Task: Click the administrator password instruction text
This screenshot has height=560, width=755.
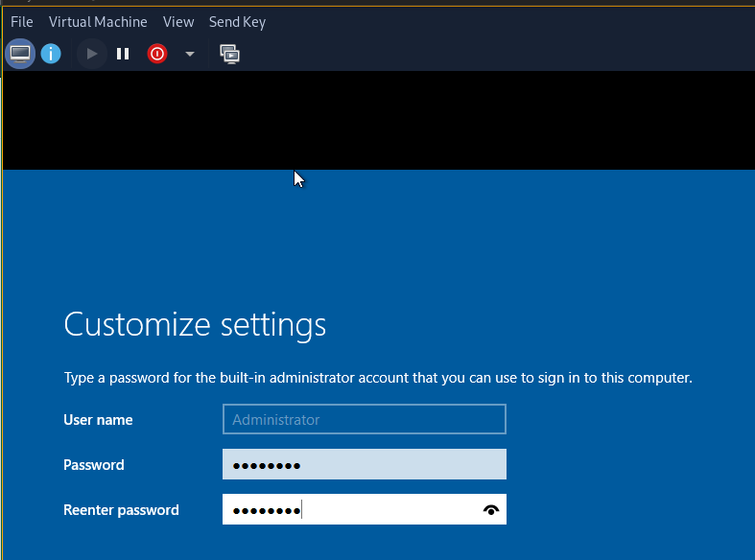Action: click(x=378, y=378)
